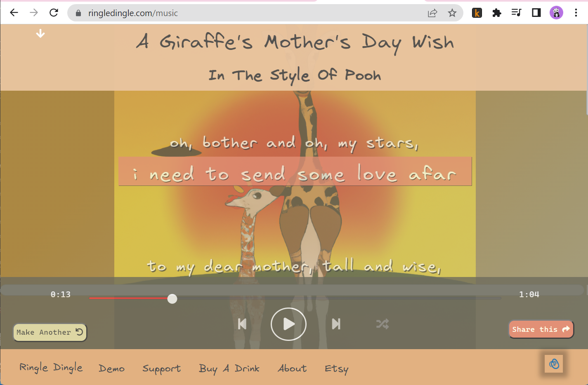
Task: Open the Chrome three-dot menu
Action: click(576, 13)
